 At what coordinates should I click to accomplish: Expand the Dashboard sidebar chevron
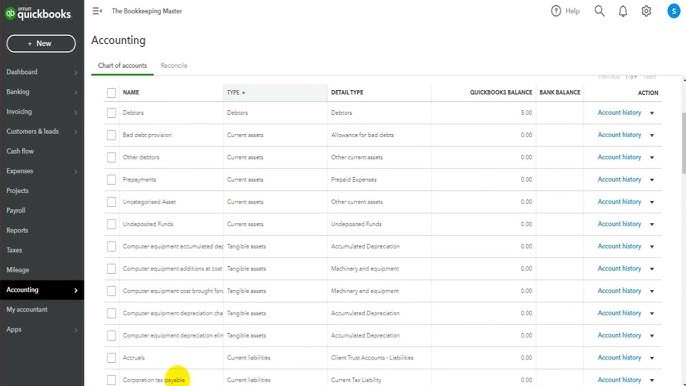point(76,72)
